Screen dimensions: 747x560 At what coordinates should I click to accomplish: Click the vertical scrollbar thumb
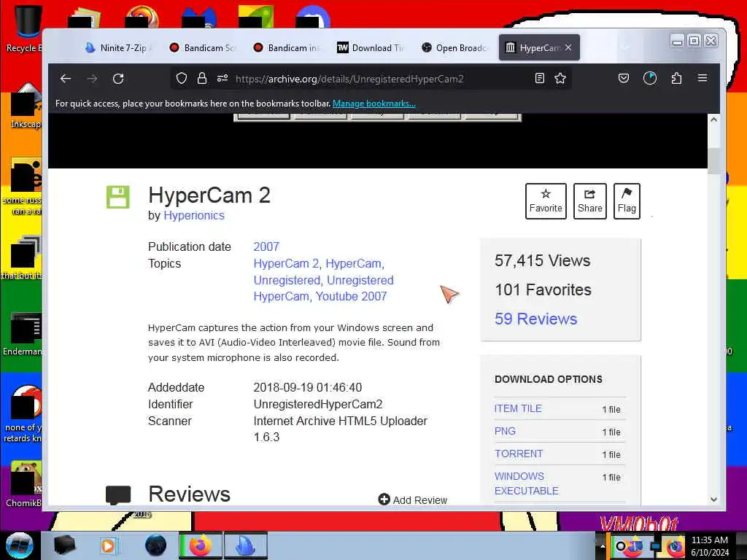click(x=713, y=161)
